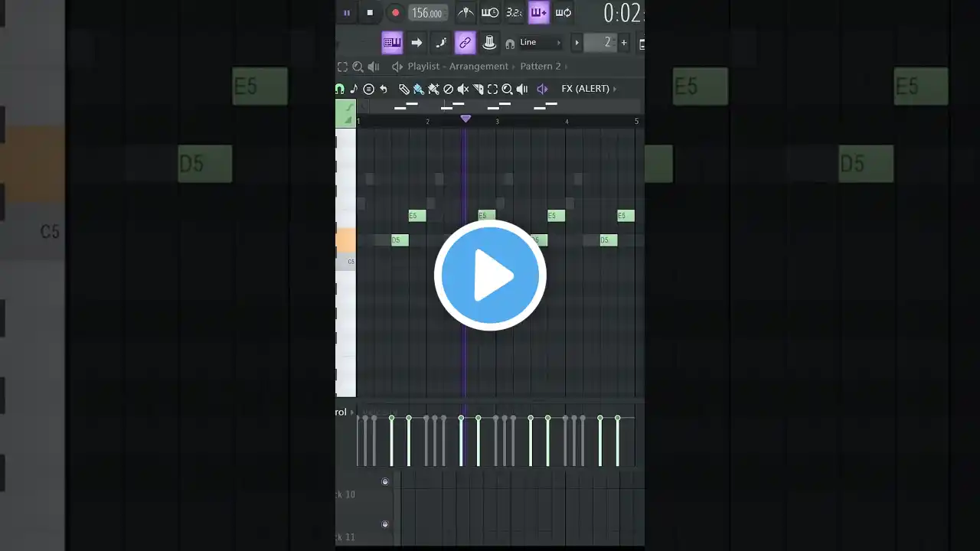Toggle the metronome
980x551 pixels.
coord(465,12)
